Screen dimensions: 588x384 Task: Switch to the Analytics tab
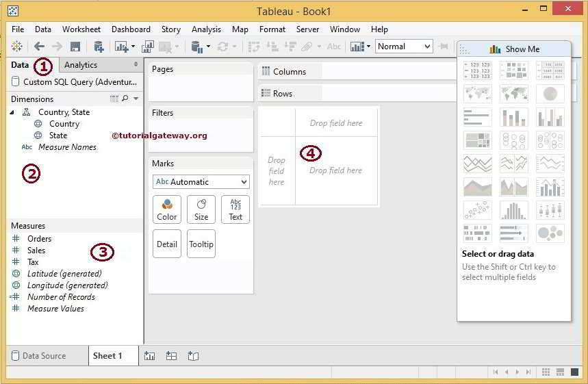[x=81, y=65]
